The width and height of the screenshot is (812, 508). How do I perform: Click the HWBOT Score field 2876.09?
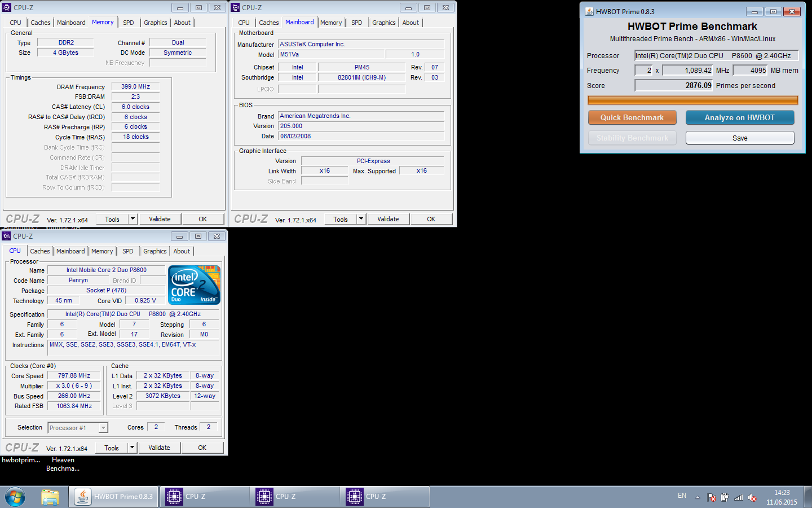coord(674,85)
